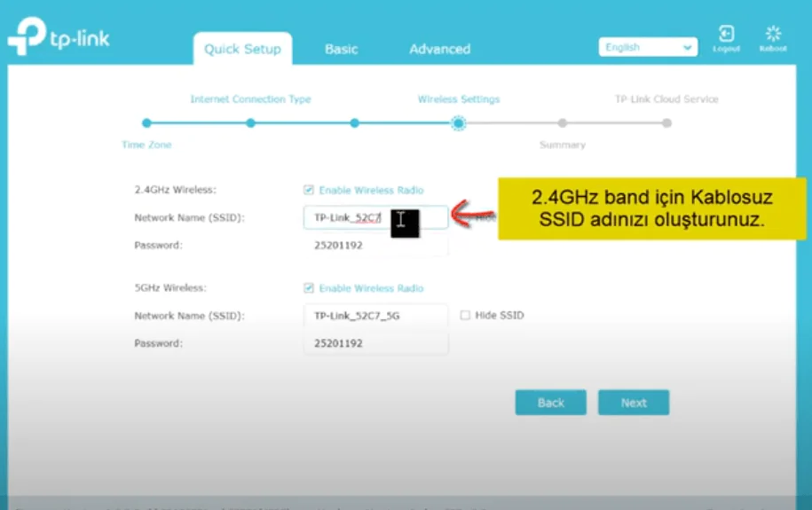Image resolution: width=812 pixels, height=510 pixels.
Task: Click the 2.4GHz Password field
Action: click(x=375, y=245)
